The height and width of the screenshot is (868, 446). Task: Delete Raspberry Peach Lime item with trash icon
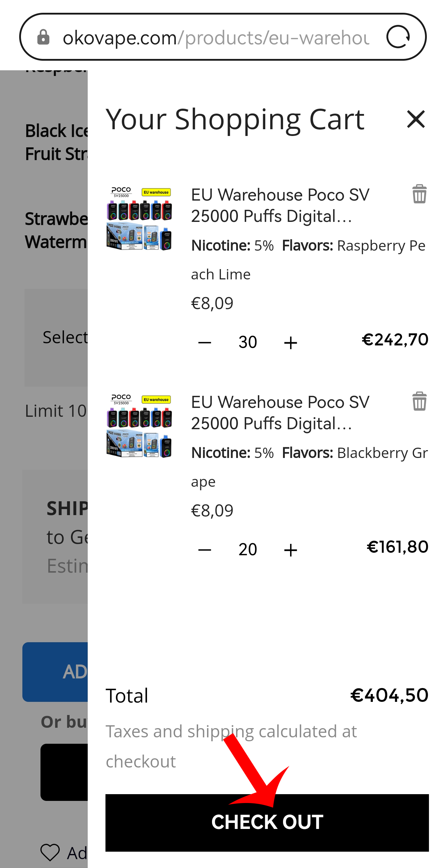419,194
